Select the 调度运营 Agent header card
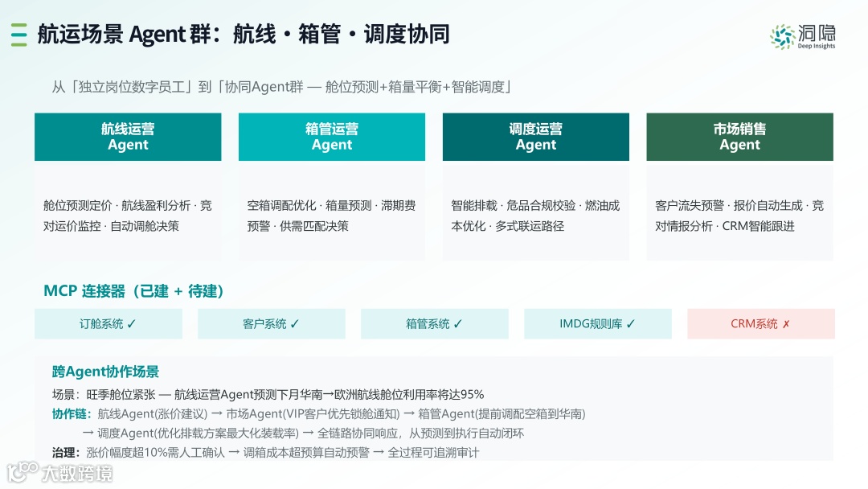The width and height of the screenshot is (868, 489). tap(536, 137)
